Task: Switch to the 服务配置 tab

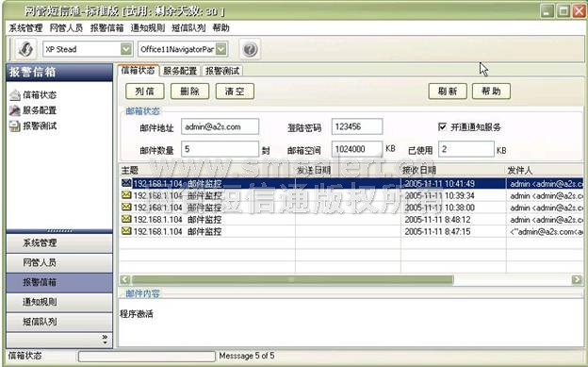Action: [x=180, y=71]
